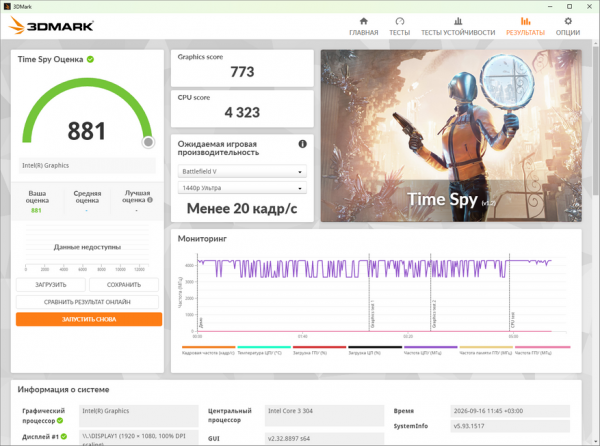Toggle Частота памяти ГПУ legend series

(x=486, y=350)
